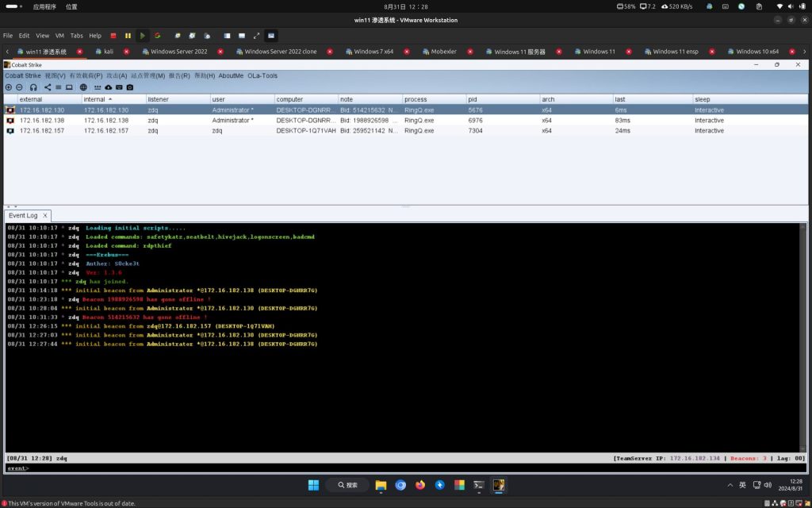
Task: Open the VM volume icon in the Windows tray
Action: point(768,485)
